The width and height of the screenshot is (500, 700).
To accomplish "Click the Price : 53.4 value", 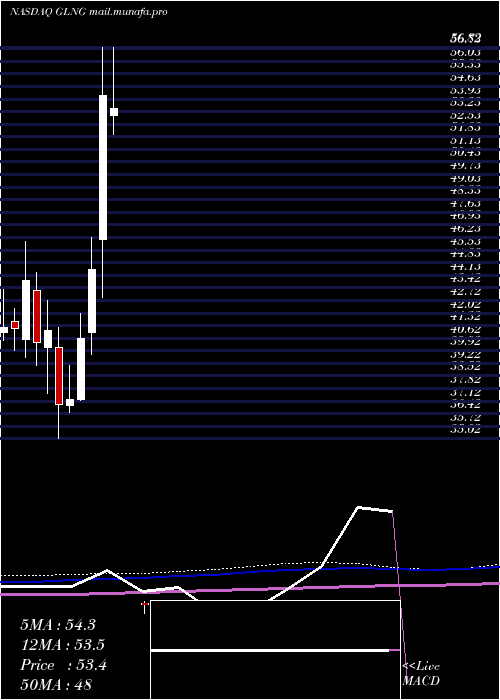I will click(63, 665).
